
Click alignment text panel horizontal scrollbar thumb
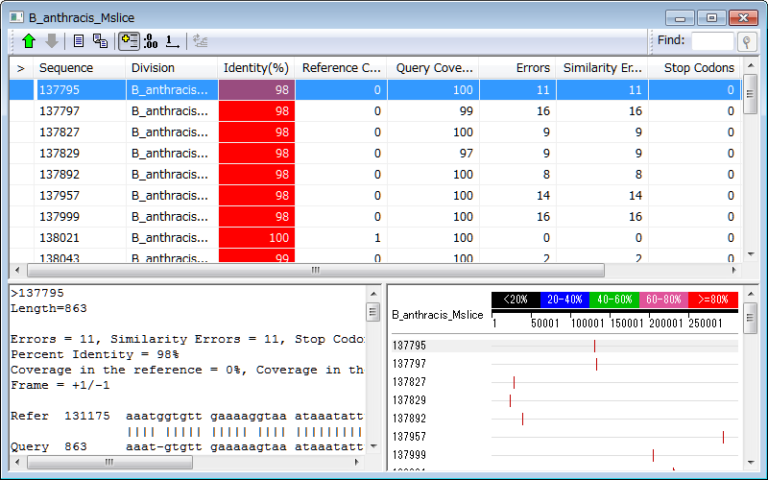110,462
